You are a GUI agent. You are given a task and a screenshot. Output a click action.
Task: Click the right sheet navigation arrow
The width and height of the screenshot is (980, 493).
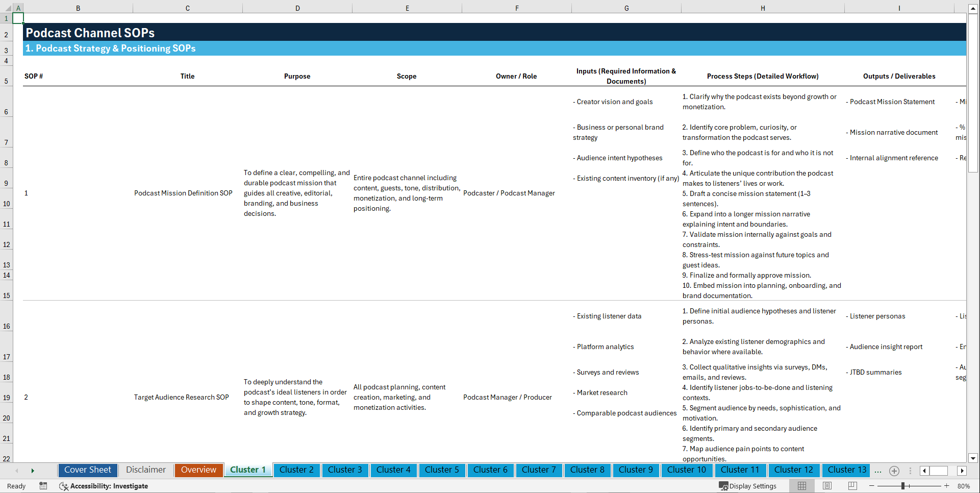pyautogui.click(x=33, y=471)
